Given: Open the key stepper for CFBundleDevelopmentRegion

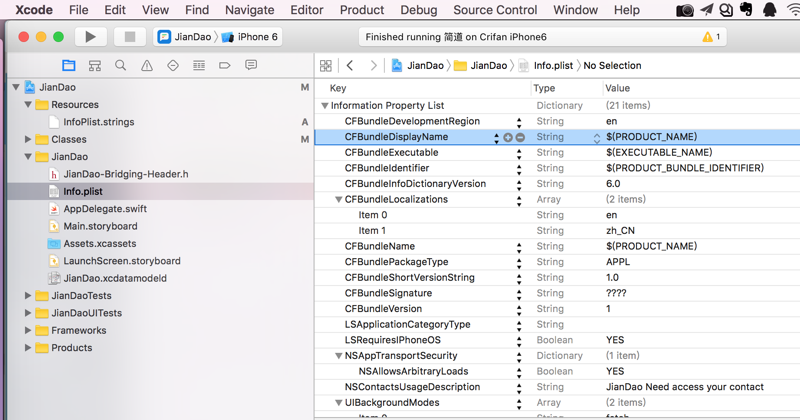Looking at the screenshot, I should point(519,122).
